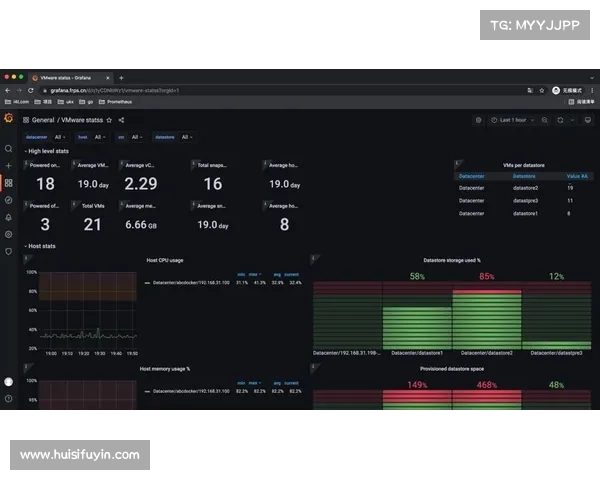Click the incognito profile badge
The height and width of the screenshot is (480, 600).
[567, 91]
